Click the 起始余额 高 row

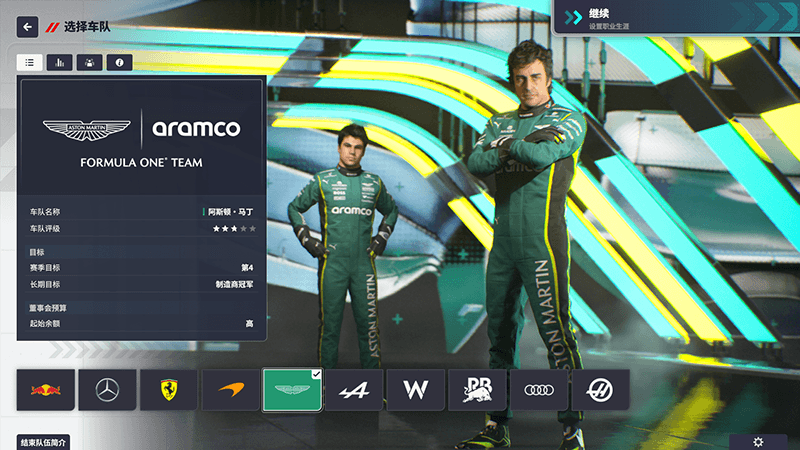[x=142, y=323]
